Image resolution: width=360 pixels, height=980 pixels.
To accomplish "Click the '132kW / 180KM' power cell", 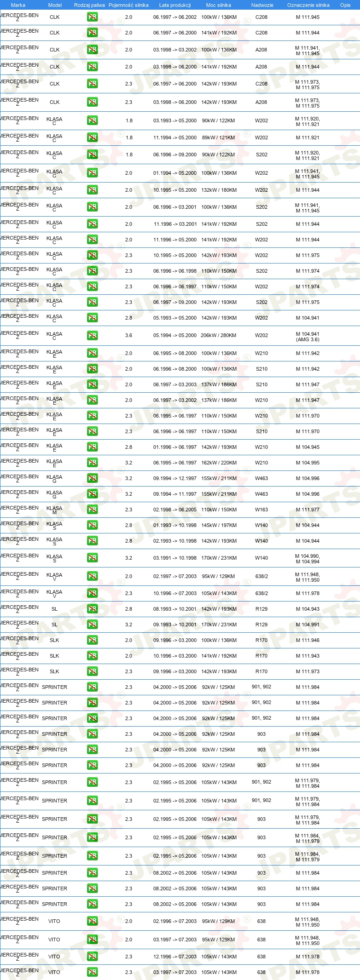I will click(x=219, y=190).
